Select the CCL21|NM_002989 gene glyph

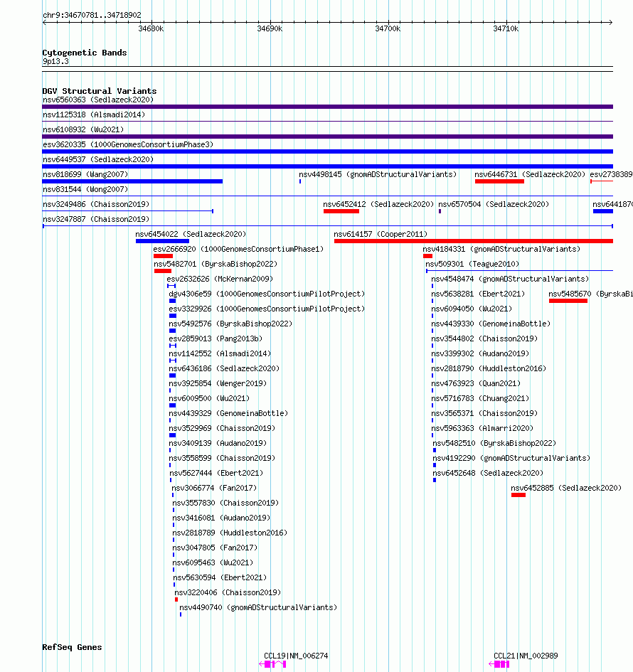coord(499,664)
